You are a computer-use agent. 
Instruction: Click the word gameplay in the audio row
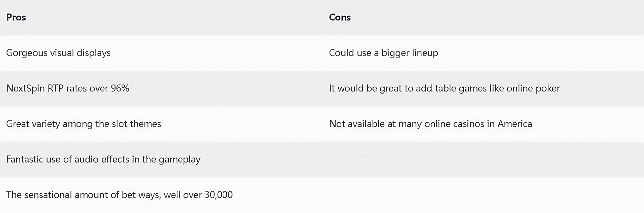pos(180,160)
